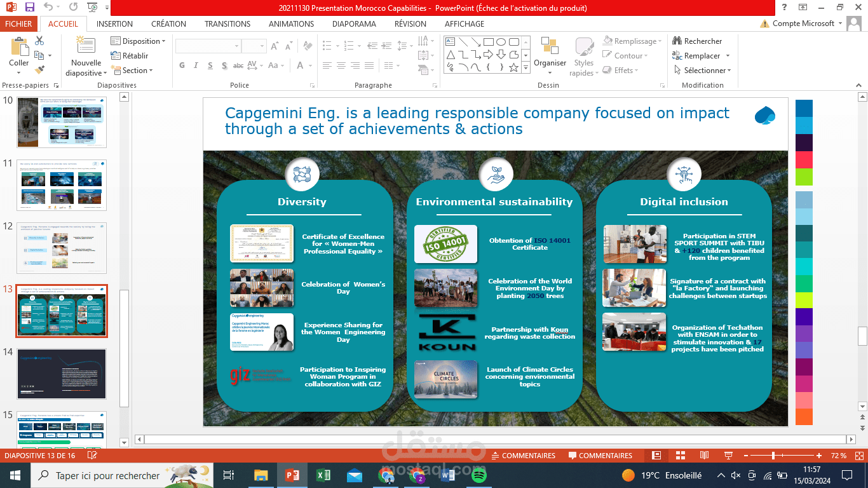Insert a new slide via Nouvelle diapositive icon

tap(86, 46)
